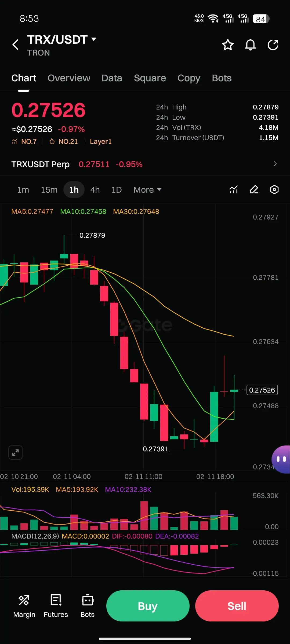Tap the red Sell button
Viewport: 290px width, 644px height.
point(237,606)
